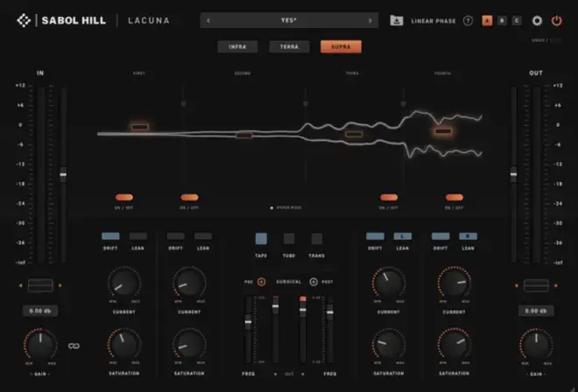Click the POST FREQ slider handle

330,312
